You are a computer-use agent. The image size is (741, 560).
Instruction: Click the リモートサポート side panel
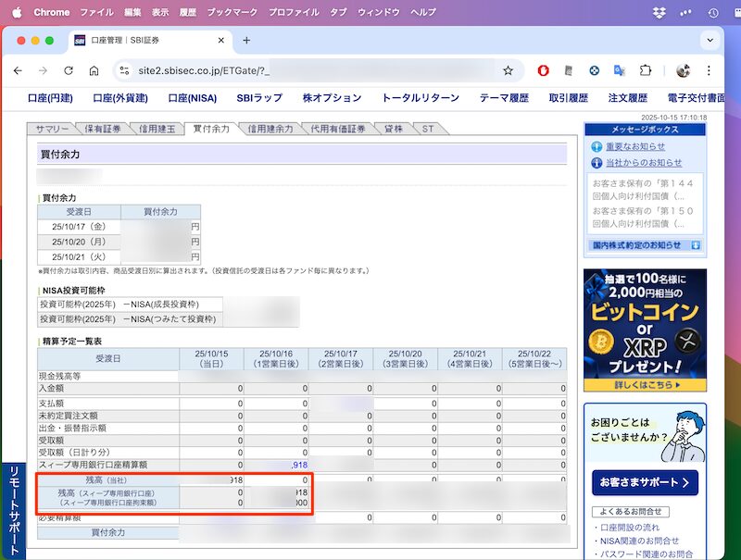click(x=12, y=509)
